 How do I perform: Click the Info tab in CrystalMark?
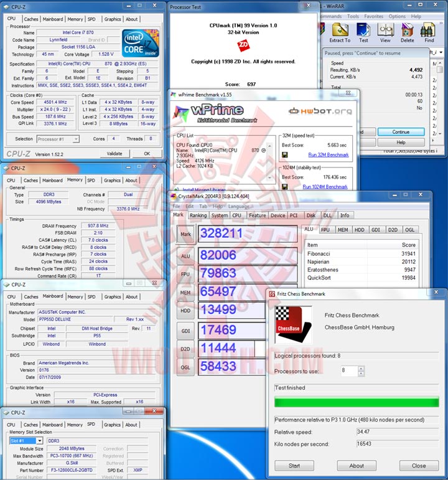tap(345, 215)
